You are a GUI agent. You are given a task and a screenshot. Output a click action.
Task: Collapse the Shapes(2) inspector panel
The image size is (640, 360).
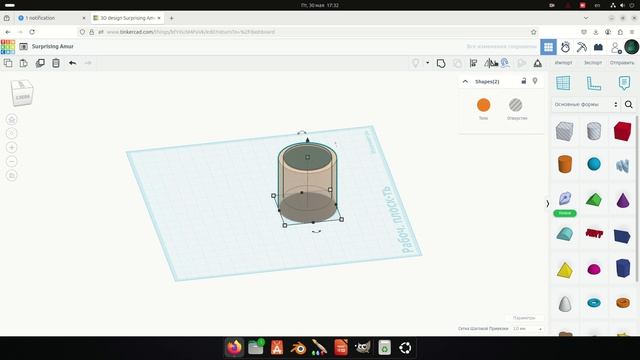[x=465, y=82]
